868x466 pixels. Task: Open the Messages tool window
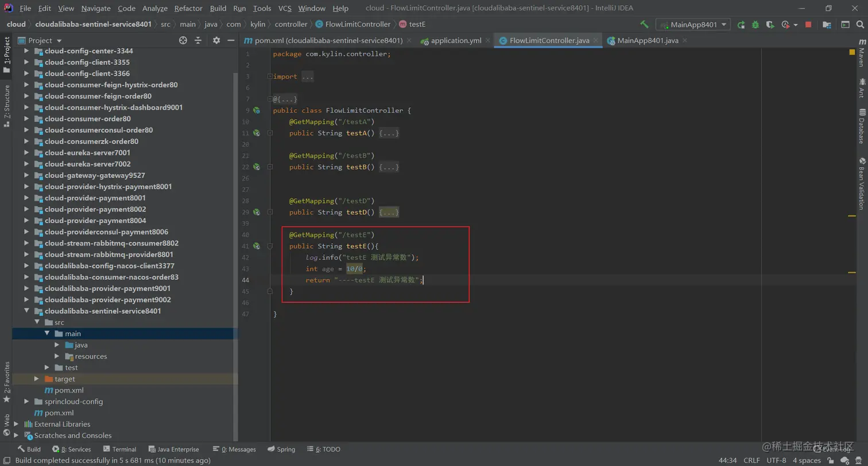[234, 449]
